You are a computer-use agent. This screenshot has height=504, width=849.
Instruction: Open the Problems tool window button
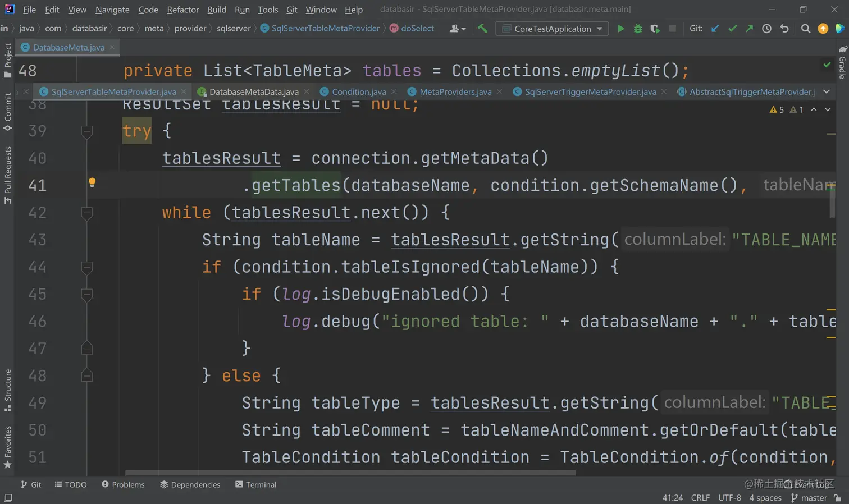click(123, 484)
